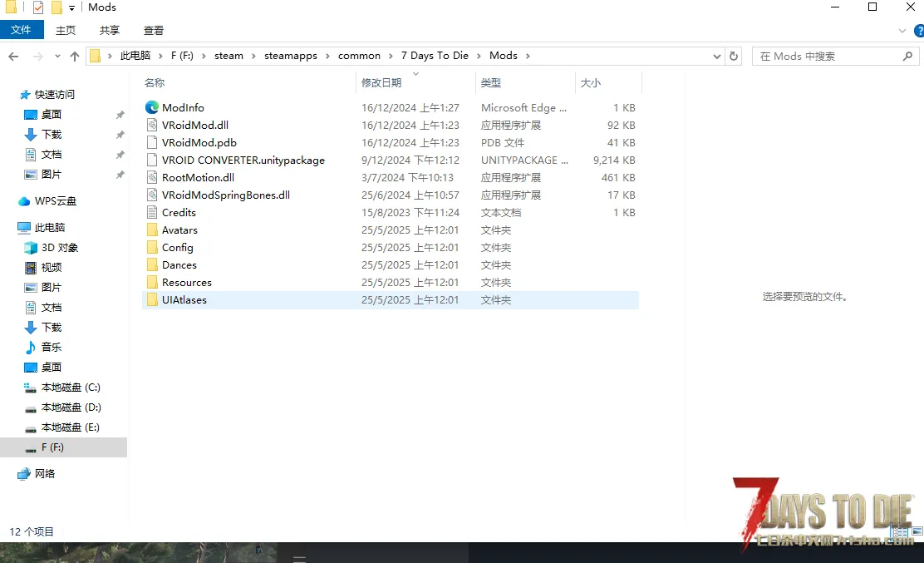The width and height of the screenshot is (924, 563).
Task: Select 此电脑 in the navigation pane
Action: click(42, 228)
